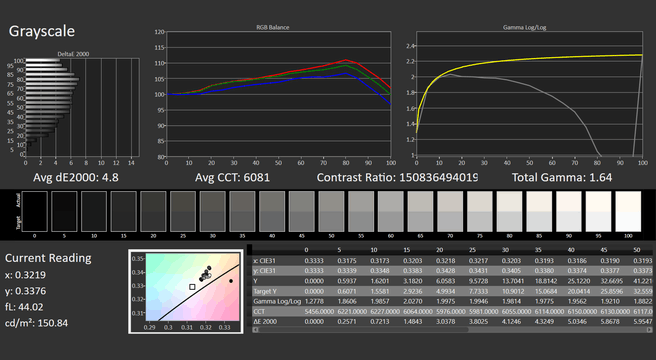Image resolution: width=656 pixels, height=360 pixels.
Task: Click the 'y: CIE31' row label
Action: [264, 271]
